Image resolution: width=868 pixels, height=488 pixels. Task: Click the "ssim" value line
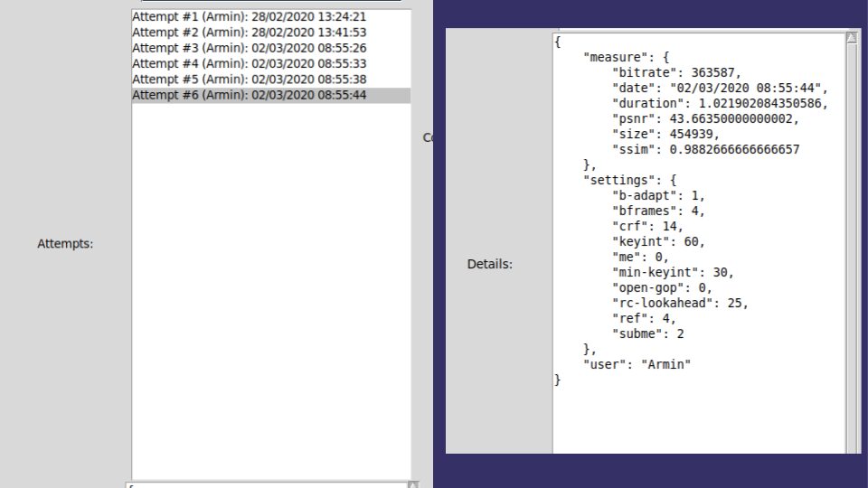(x=705, y=149)
